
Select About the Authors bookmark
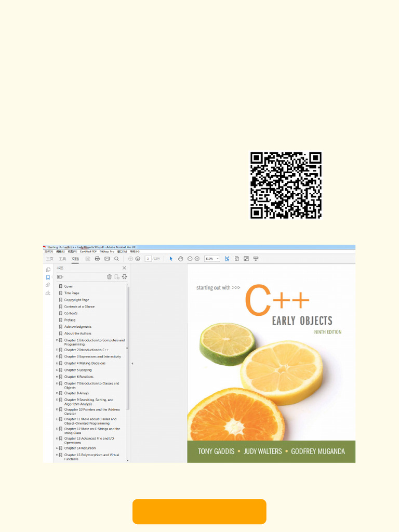[78, 334]
